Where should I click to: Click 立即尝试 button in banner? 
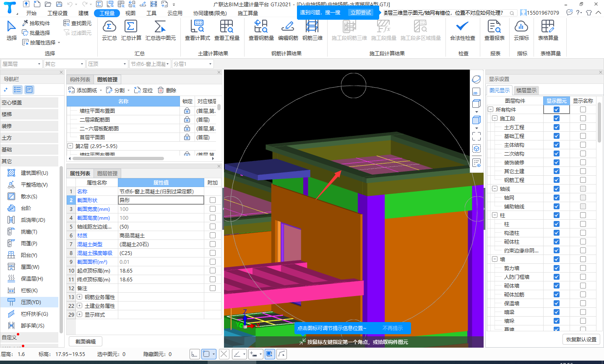(x=361, y=13)
